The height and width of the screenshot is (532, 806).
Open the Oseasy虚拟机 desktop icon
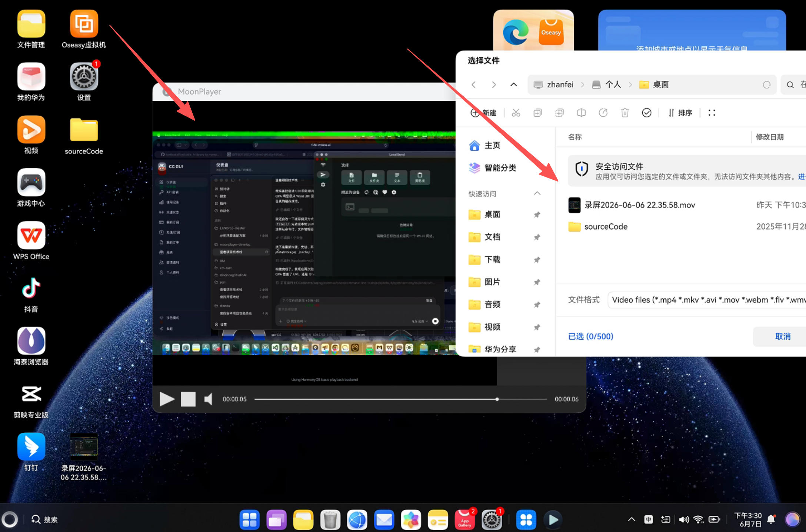pos(84,29)
